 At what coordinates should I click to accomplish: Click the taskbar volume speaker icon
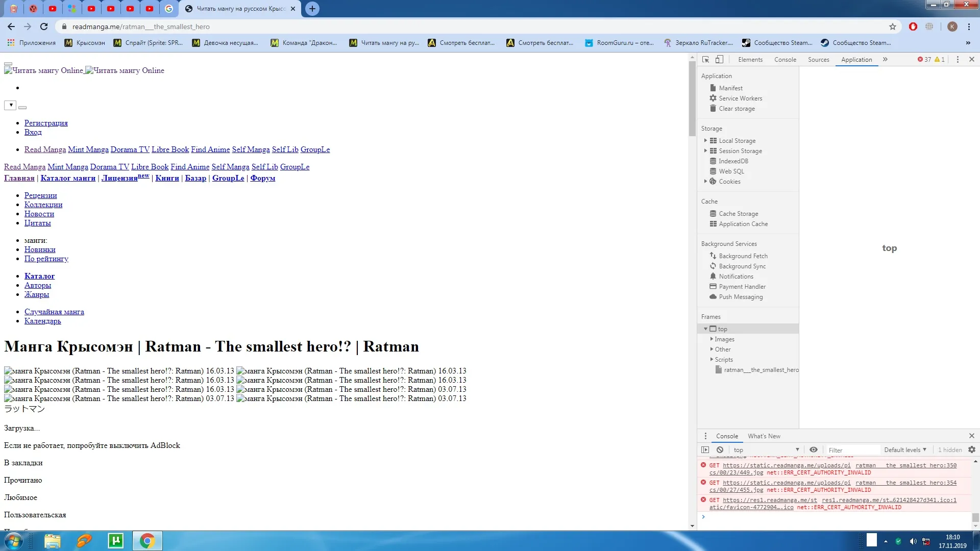point(913,541)
